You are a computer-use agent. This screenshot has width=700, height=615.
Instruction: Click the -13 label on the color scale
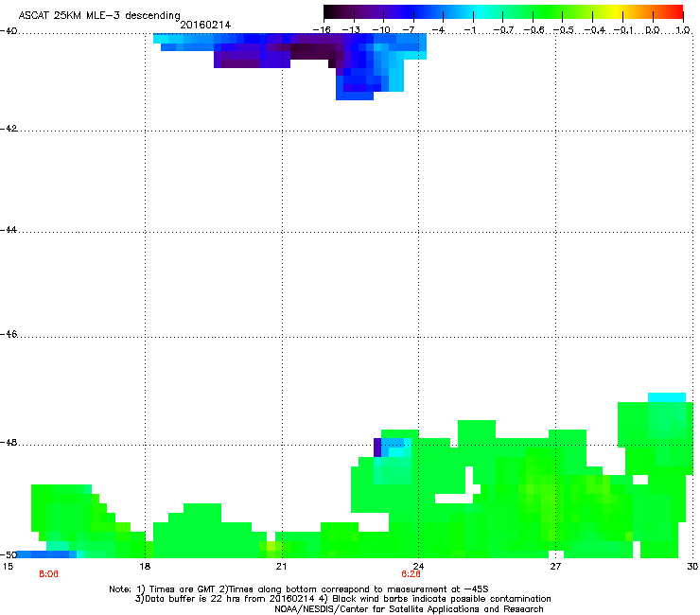(351, 30)
